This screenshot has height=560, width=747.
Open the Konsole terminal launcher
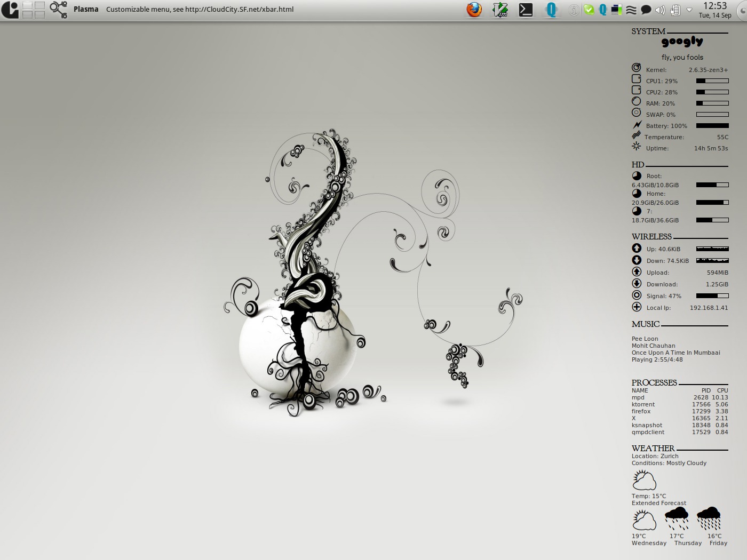click(x=526, y=10)
